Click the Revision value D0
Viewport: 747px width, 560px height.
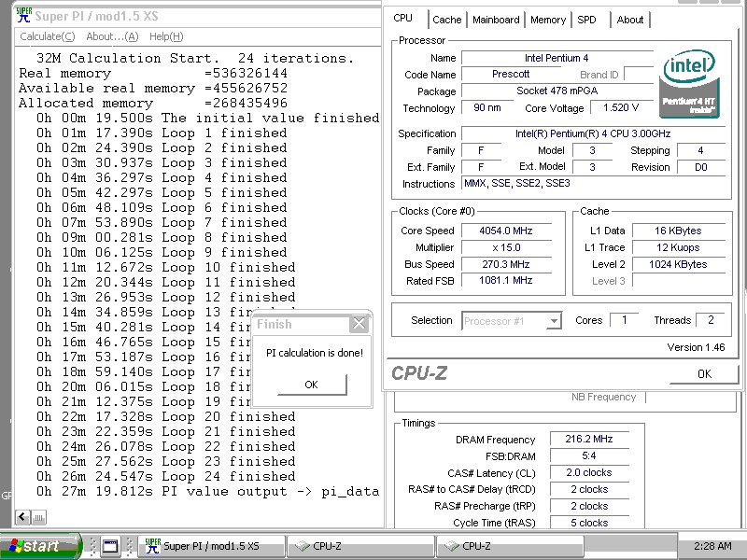(701, 167)
